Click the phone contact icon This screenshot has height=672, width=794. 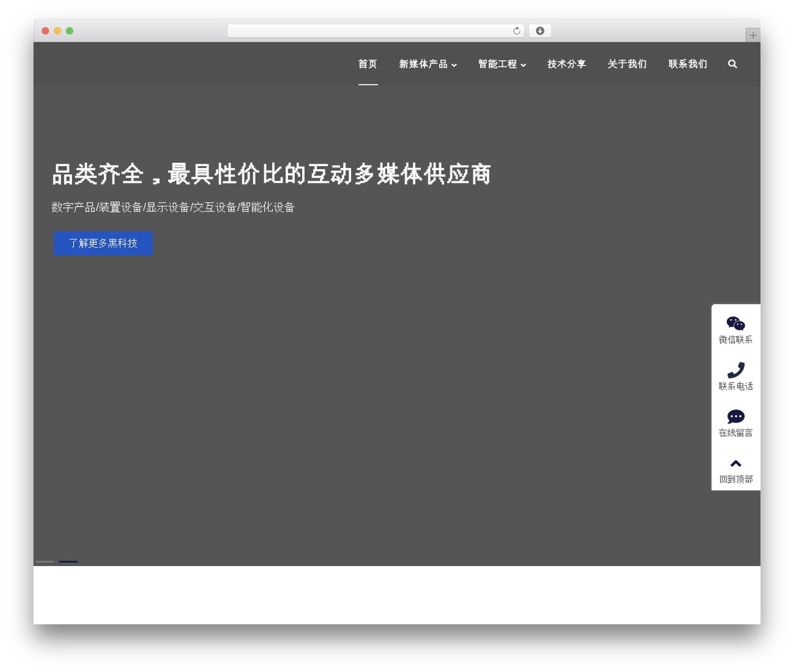pyautogui.click(x=736, y=370)
